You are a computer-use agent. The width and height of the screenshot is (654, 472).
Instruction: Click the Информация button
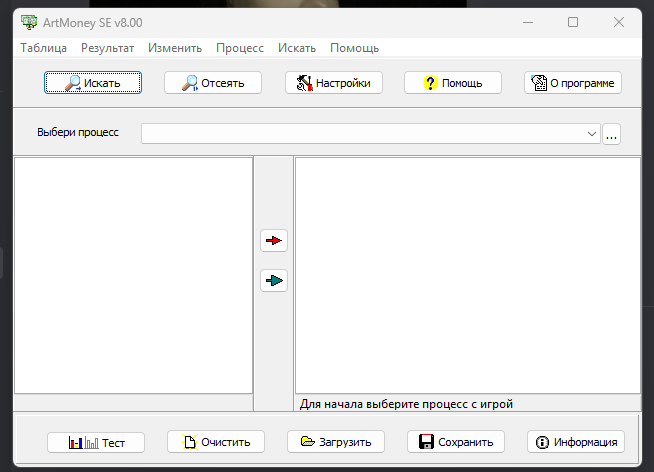pos(576,442)
